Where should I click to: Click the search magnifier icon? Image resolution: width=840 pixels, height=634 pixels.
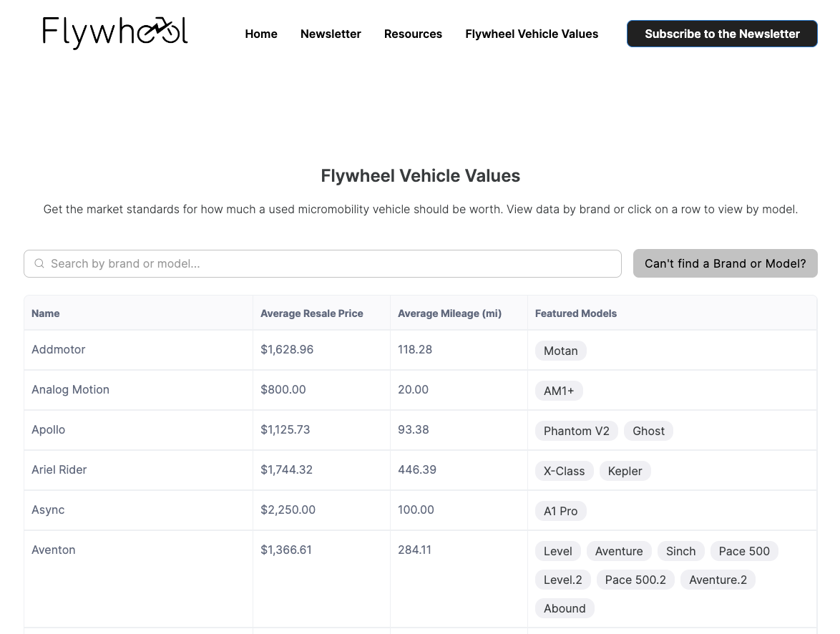click(39, 263)
